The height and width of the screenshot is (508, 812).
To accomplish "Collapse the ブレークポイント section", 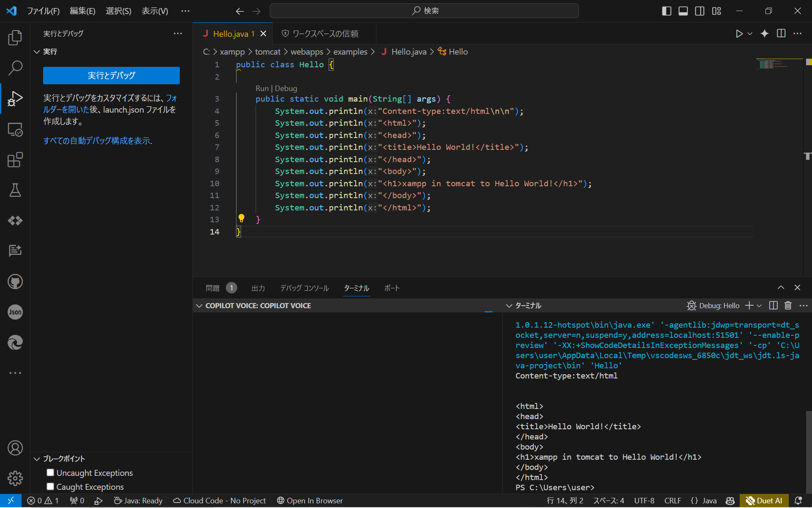I will [x=37, y=459].
